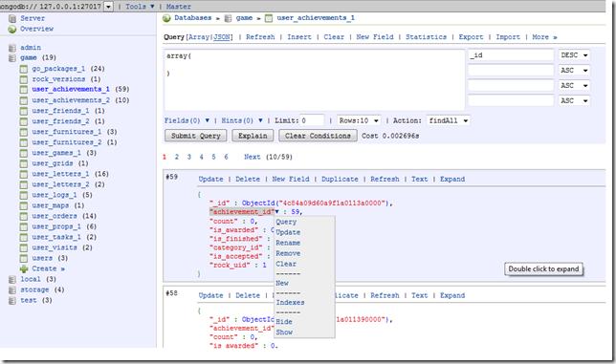Click the storage database icon

point(12,290)
